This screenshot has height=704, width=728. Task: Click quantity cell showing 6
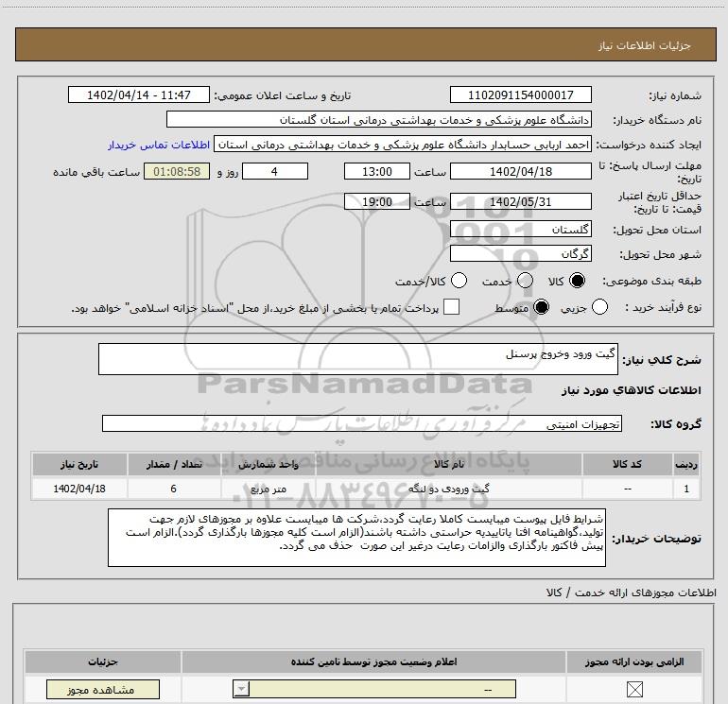pos(174,489)
